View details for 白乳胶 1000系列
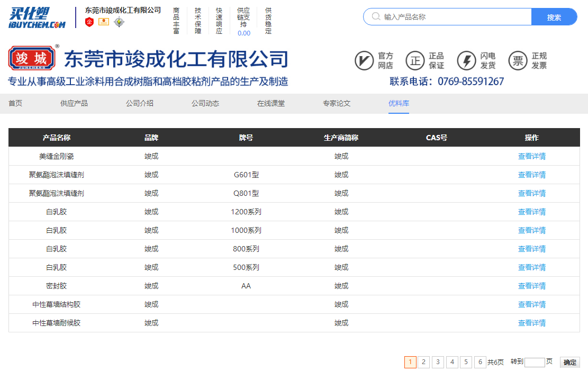588x371 pixels. [x=532, y=230]
